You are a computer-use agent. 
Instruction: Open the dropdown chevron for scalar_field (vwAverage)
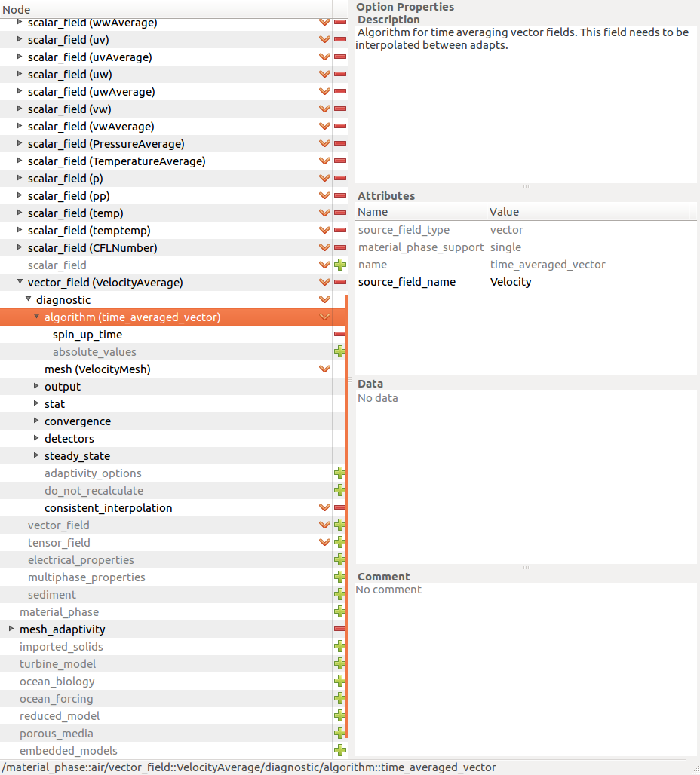click(324, 126)
